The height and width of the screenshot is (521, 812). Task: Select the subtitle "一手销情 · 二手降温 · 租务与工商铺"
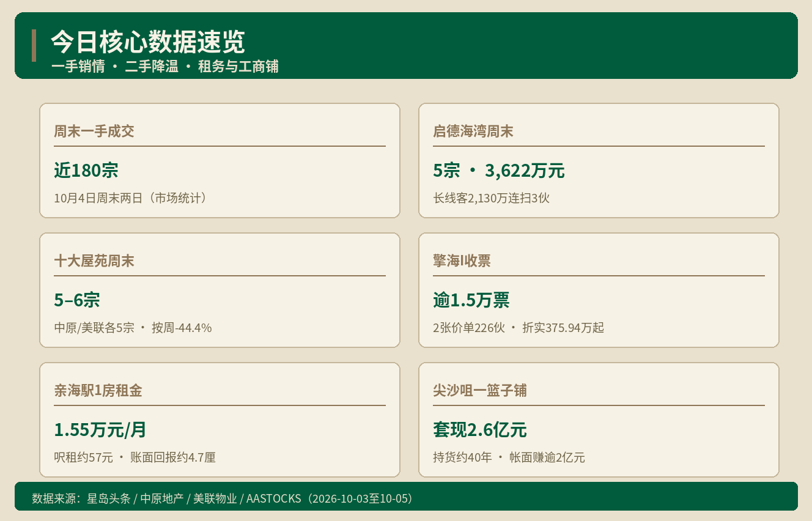click(165, 67)
